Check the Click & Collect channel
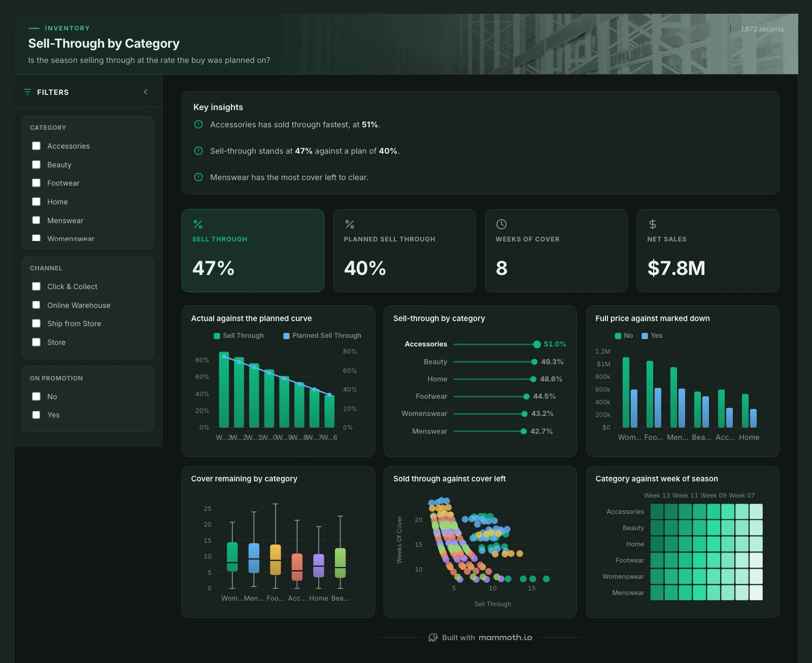The height and width of the screenshot is (663, 812). pos(36,287)
